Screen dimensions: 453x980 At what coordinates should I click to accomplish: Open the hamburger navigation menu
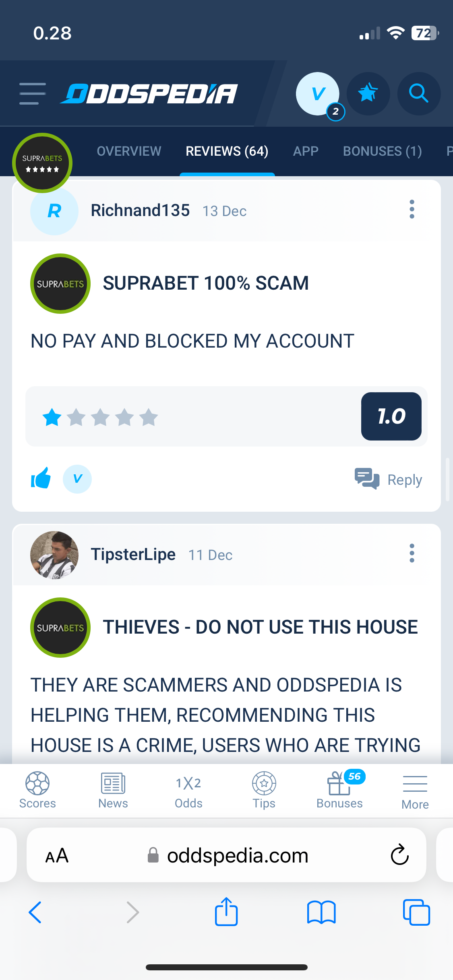[x=33, y=94]
